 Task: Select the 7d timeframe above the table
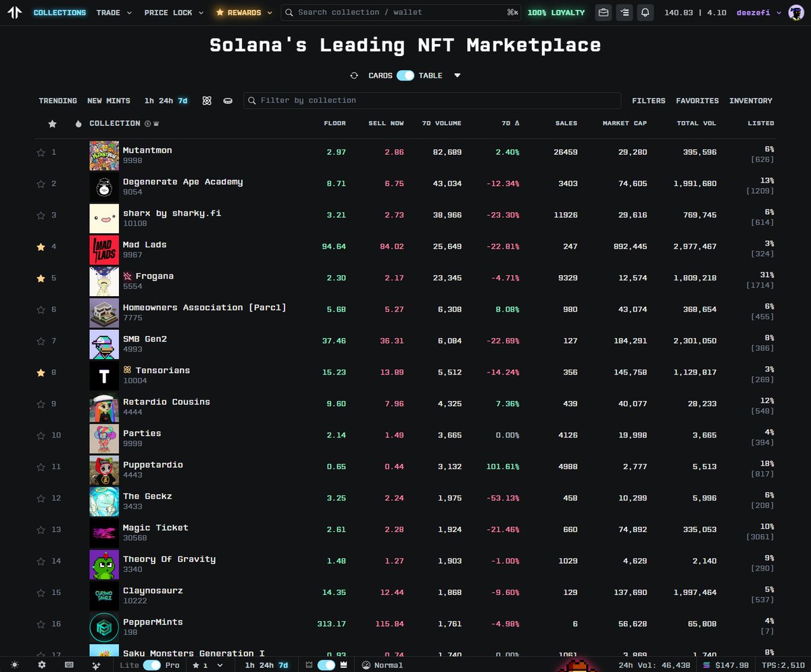[x=182, y=101]
